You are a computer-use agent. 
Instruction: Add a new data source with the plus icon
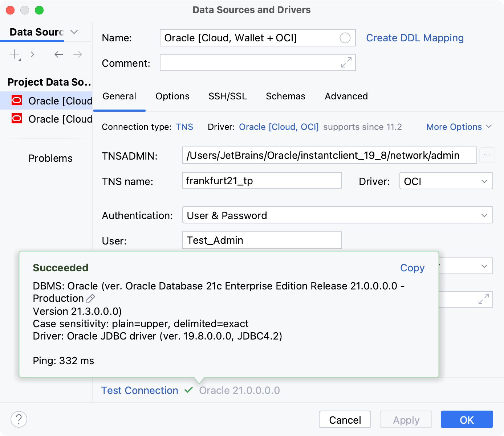13,54
